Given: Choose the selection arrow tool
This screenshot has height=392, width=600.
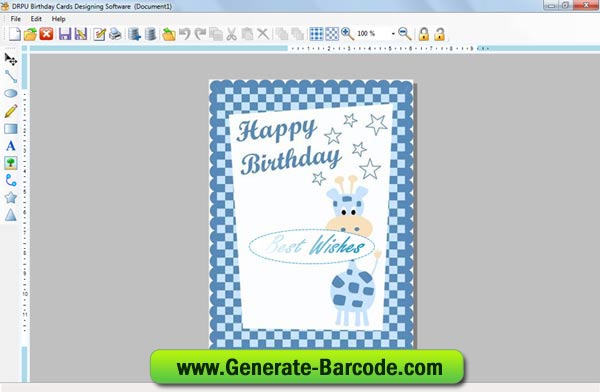Looking at the screenshot, I should [11, 59].
